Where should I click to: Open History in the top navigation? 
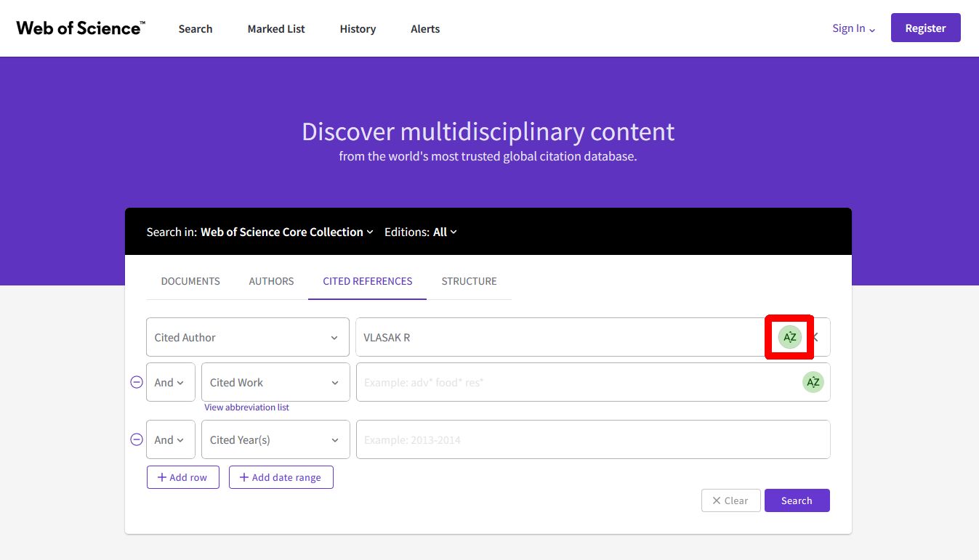pos(358,29)
